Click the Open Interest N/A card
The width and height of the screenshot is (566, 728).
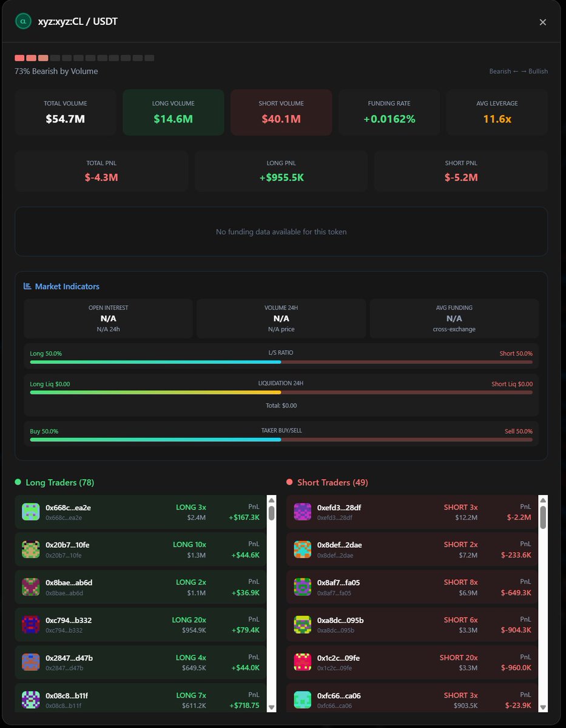tap(109, 318)
